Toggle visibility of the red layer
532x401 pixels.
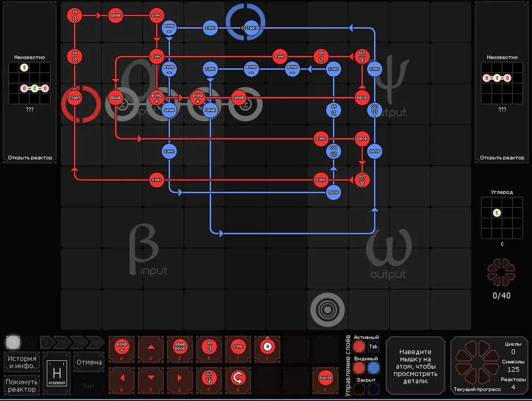point(359,368)
